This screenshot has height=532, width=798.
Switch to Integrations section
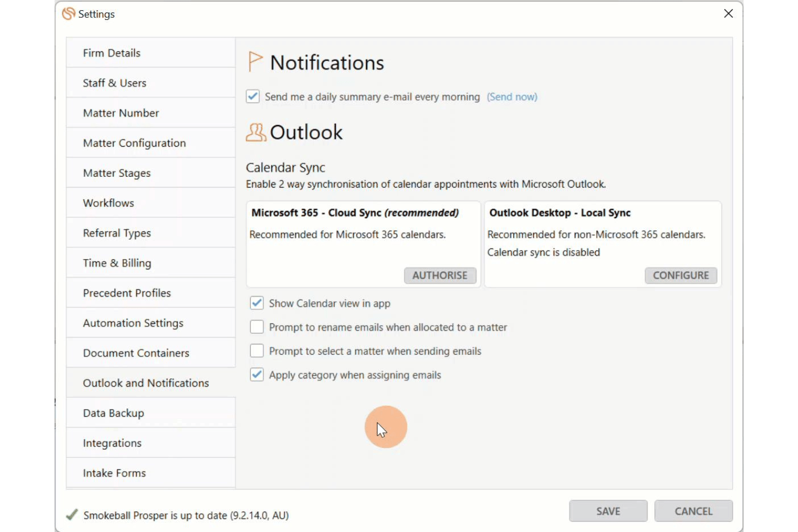[151, 443]
